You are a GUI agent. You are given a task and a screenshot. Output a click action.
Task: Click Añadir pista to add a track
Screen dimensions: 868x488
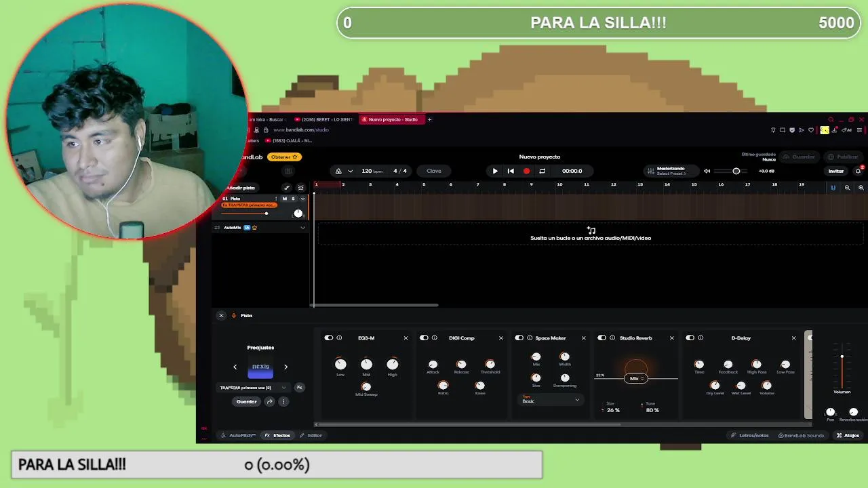tap(240, 188)
